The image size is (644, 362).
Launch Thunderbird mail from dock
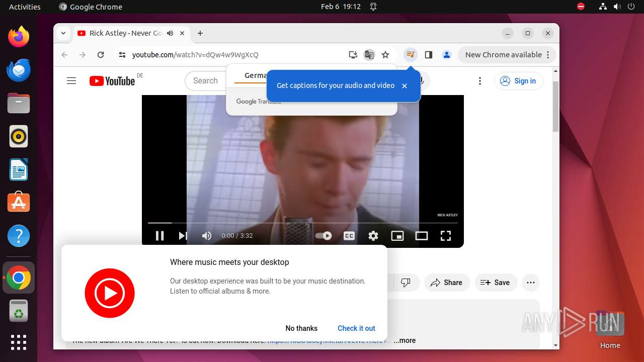(x=19, y=70)
